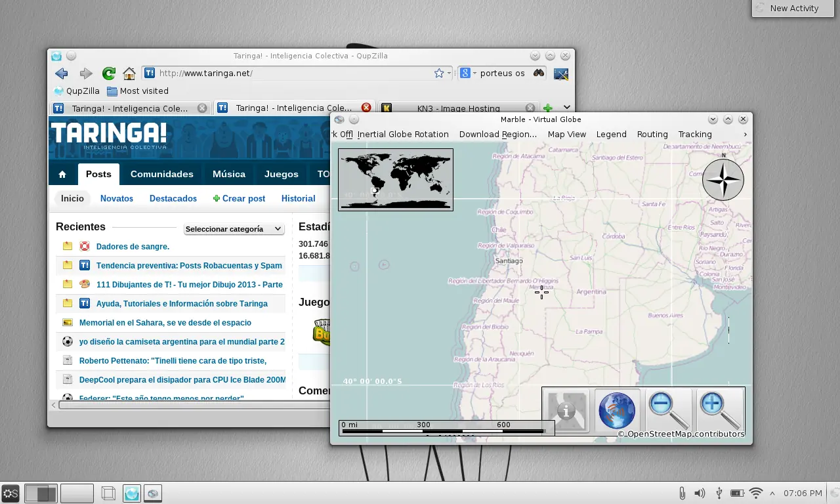Open the QupZilla home page button
Image resolution: width=840 pixels, height=504 pixels.
130,73
